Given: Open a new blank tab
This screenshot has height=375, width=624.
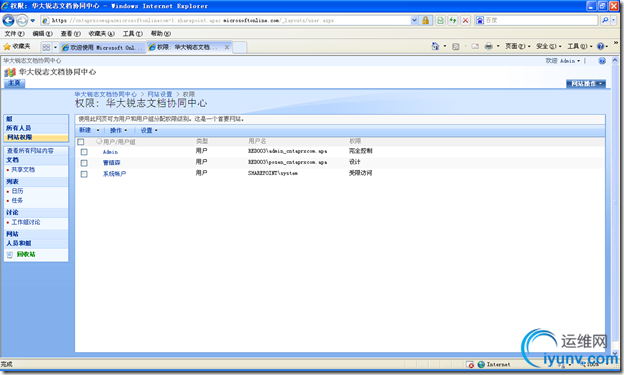Looking at the screenshot, I should click(239, 47).
